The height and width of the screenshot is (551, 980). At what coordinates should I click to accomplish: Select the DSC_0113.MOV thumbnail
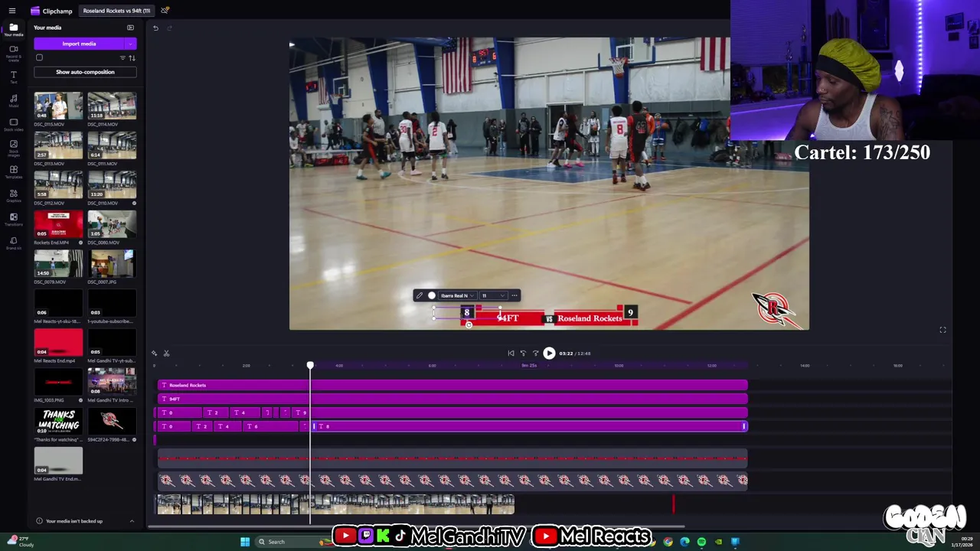(x=58, y=145)
